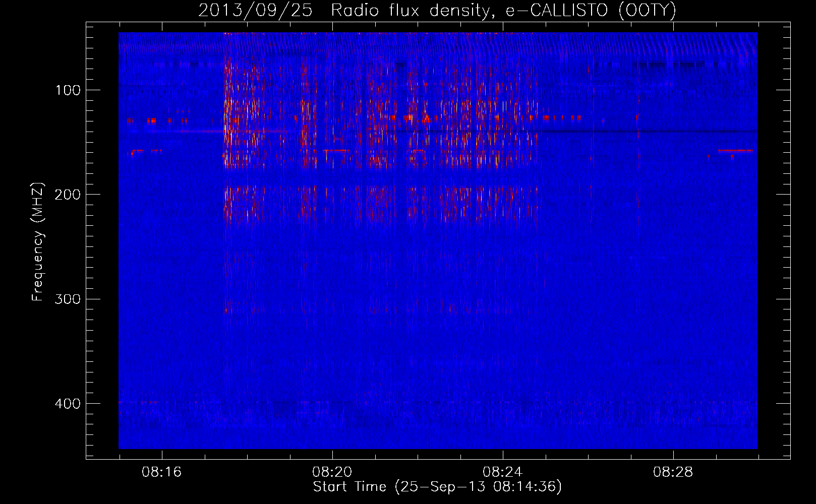Click the 'Frequency (MHZ)' axis label

tap(38, 242)
